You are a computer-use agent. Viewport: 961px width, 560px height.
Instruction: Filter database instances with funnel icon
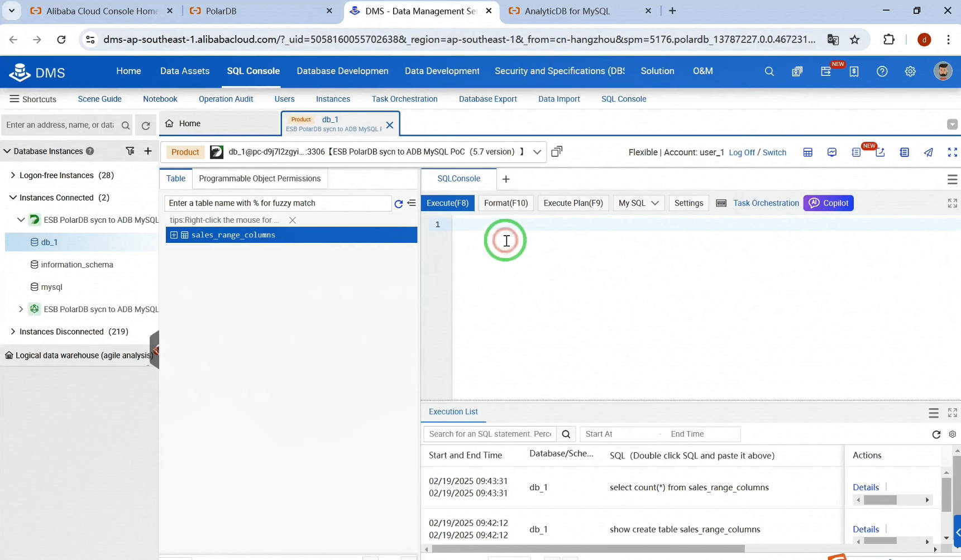click(x=130, y=151)
